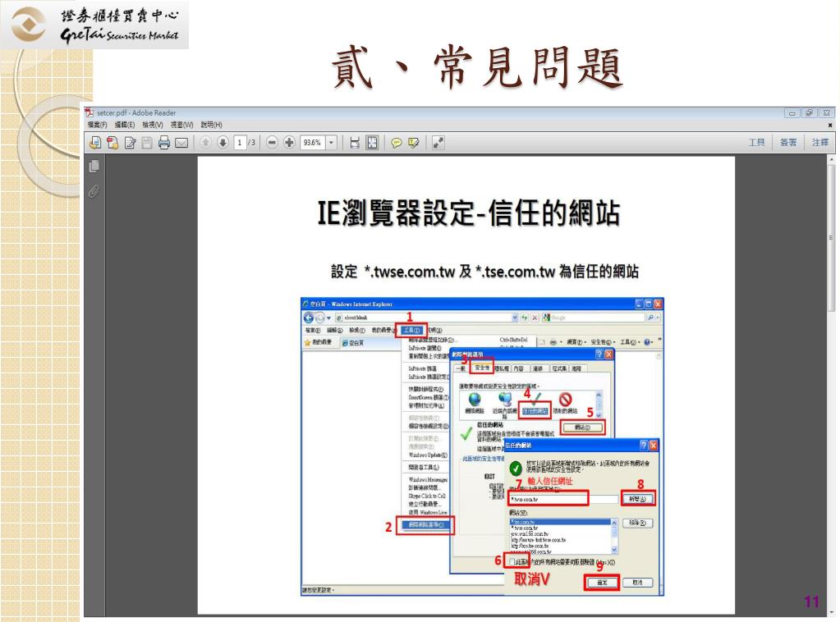Open 注釋 pane in Adobe Reader
This screenshot has width=840, height=622.
click(820, 143)
